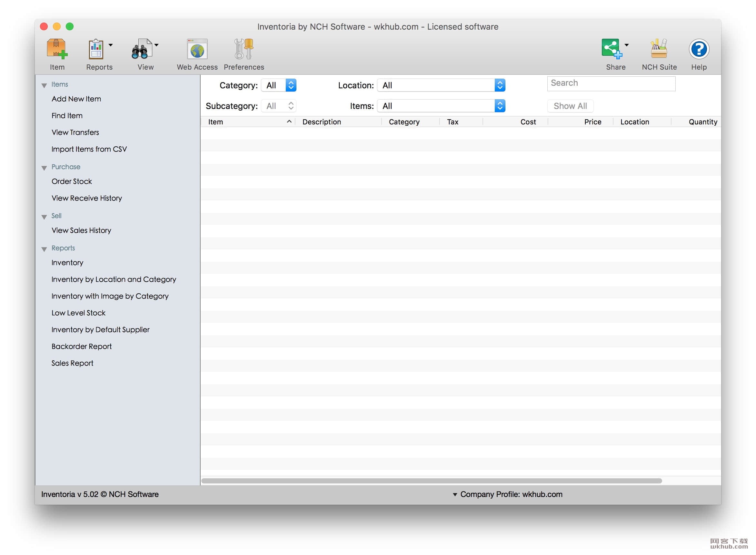Click the Inventoria v 5.02 status text

coord(100,494)
